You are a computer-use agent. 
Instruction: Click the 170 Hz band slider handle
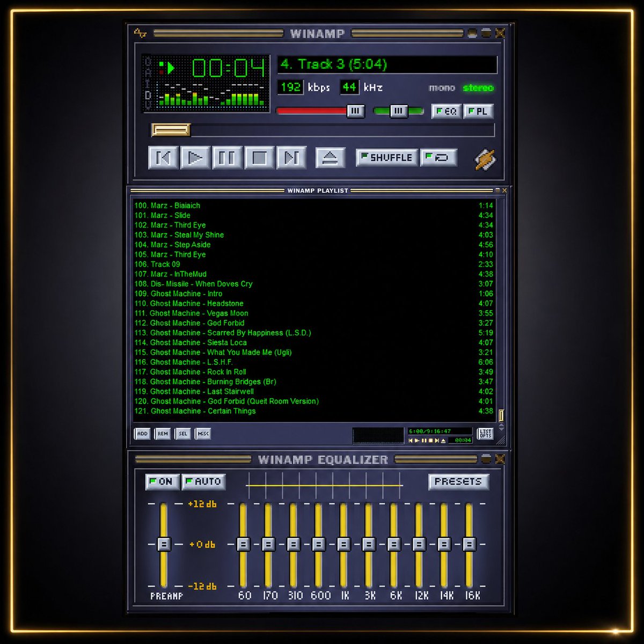(268, 544)
